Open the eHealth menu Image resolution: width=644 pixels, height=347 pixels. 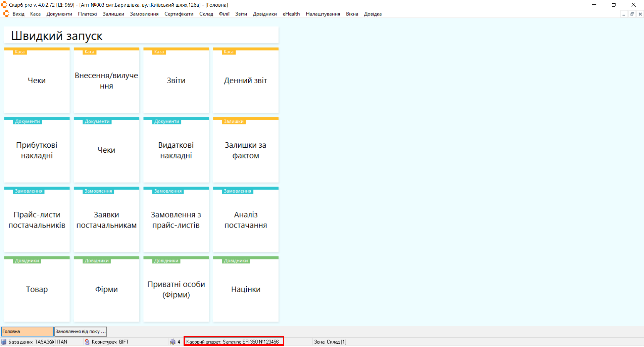pyautogui.click(x=291, y=14)
